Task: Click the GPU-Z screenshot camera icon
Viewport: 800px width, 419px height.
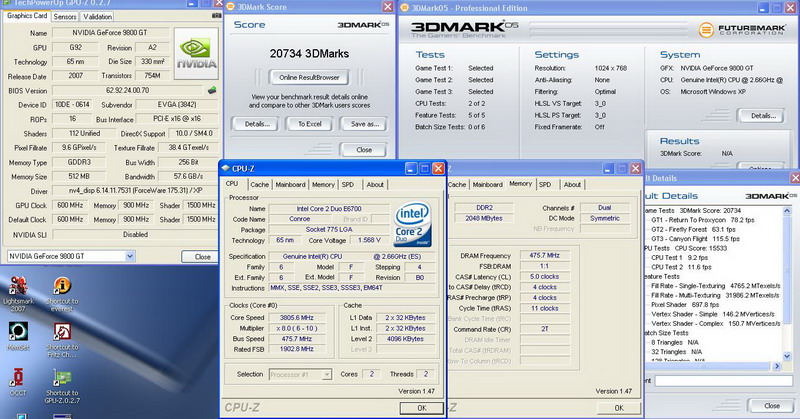Action: click(x=216, y=16)
